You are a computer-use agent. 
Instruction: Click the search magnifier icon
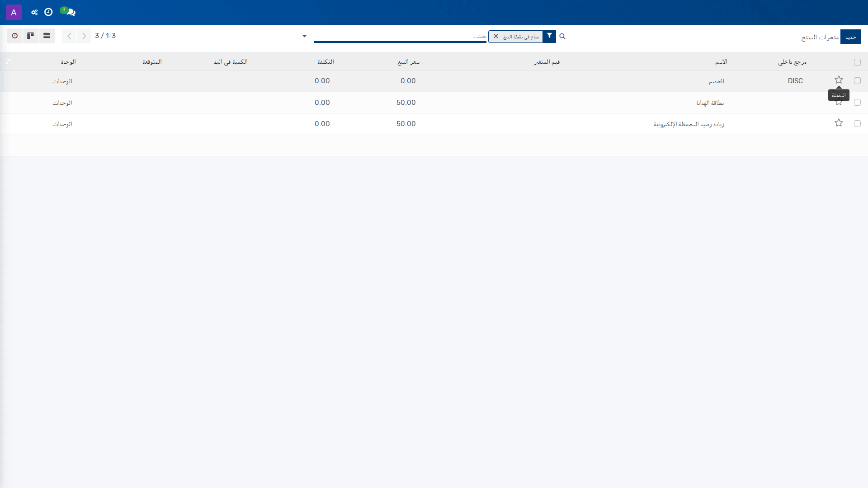pyautogui.click(x=562, y=36)
